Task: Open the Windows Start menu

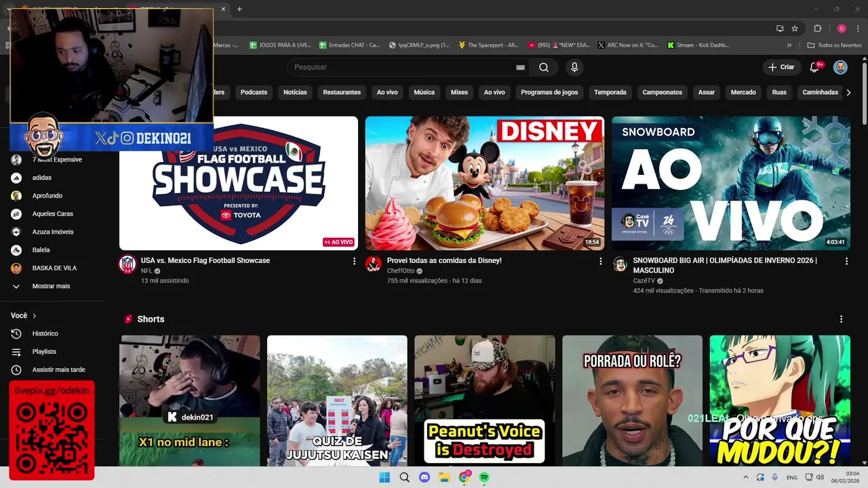Action: coord(384,477)
